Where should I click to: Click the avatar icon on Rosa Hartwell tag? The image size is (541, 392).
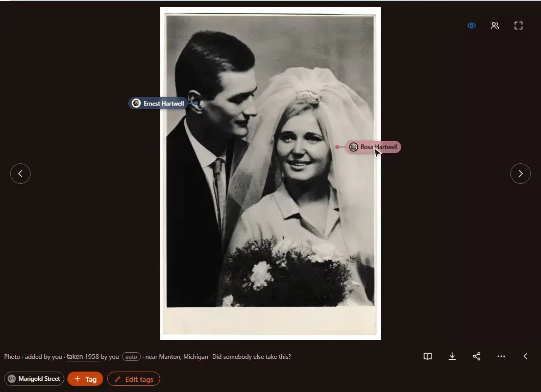pyautogui.click(x=354, y=147)
